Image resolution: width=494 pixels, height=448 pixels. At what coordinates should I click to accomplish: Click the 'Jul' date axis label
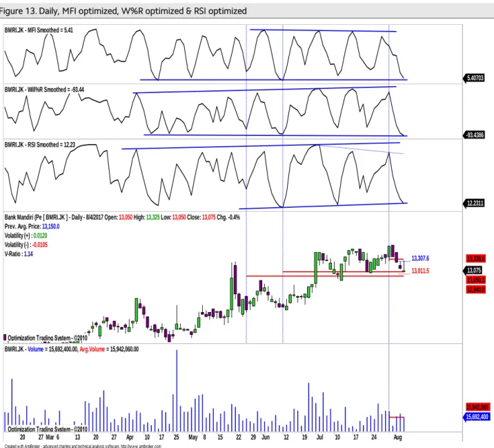319,437
